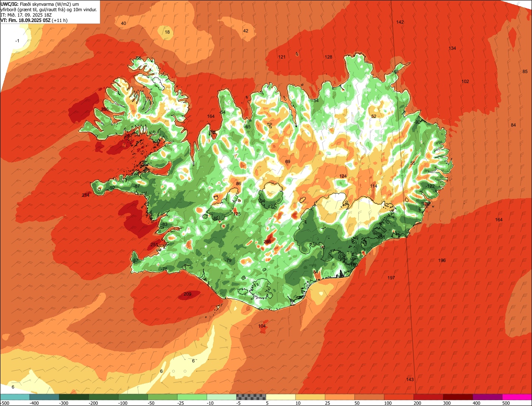
Task: Click the flux value 124 on the map
Action: 343,176
